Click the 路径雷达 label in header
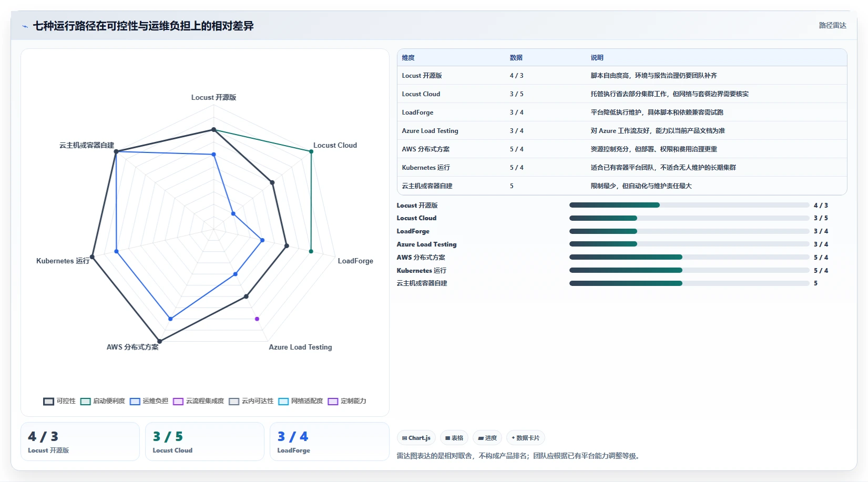 point(833,25)
